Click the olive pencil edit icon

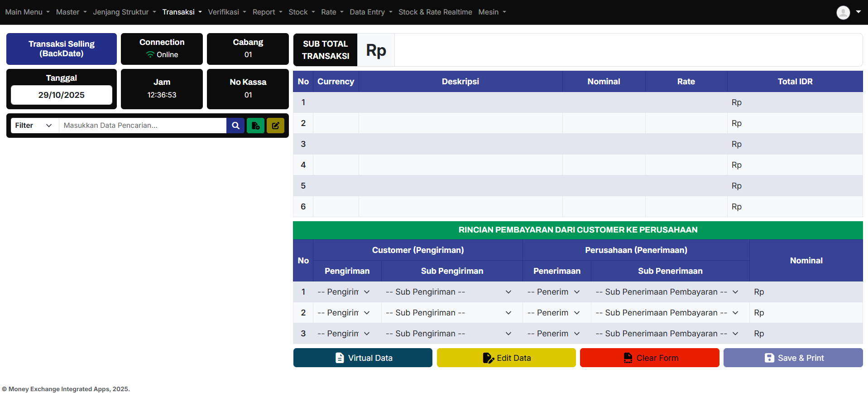275,126
